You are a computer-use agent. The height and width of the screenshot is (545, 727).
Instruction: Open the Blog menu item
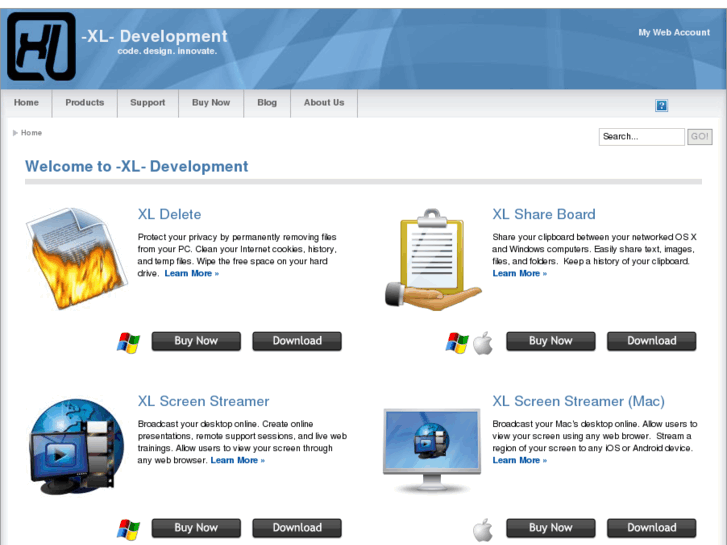click(x=267, y=103)
